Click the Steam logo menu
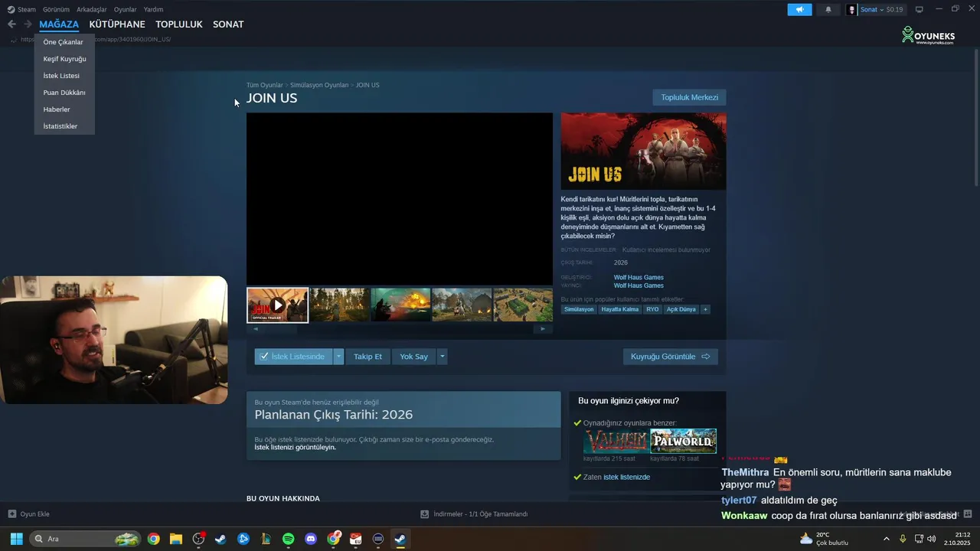This screenshot has height=551, width=980. [21, 9]
